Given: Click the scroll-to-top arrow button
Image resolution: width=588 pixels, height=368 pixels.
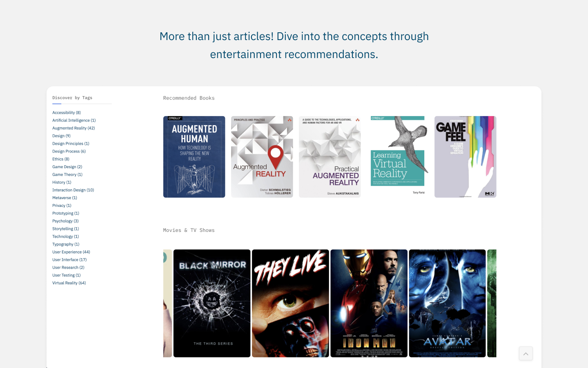Looking at the screenshot, I should pos(526,354).
